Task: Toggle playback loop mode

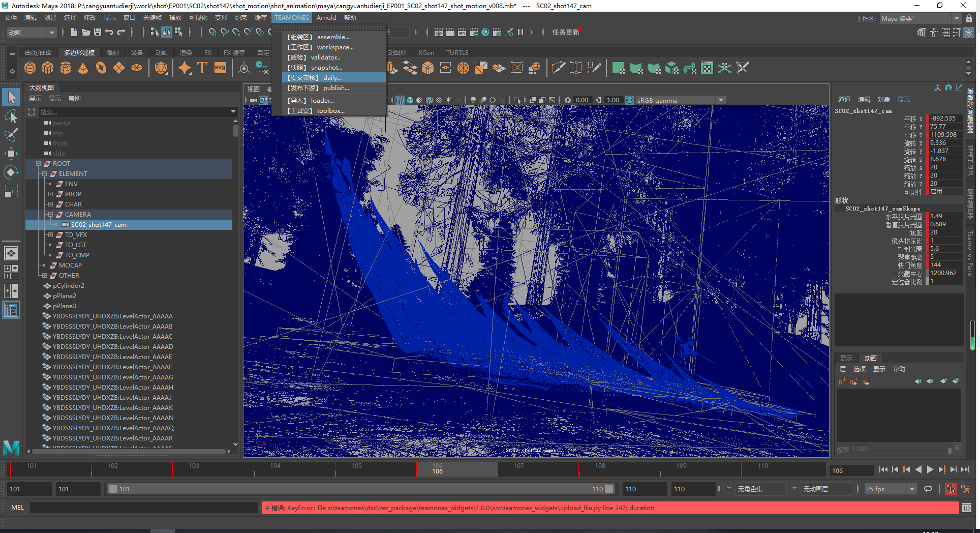Action: pyautogui.click(x=928, y=489)
